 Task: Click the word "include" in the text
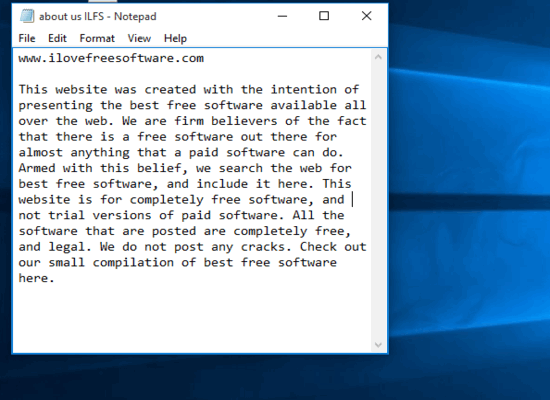point(222,184)
